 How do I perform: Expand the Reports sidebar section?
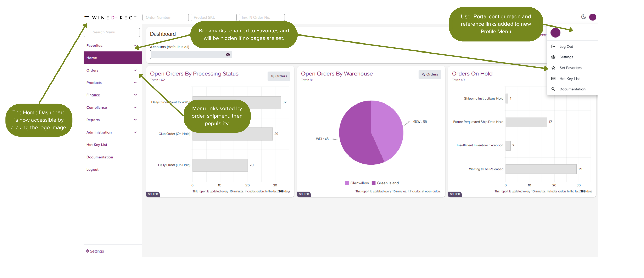135,120
